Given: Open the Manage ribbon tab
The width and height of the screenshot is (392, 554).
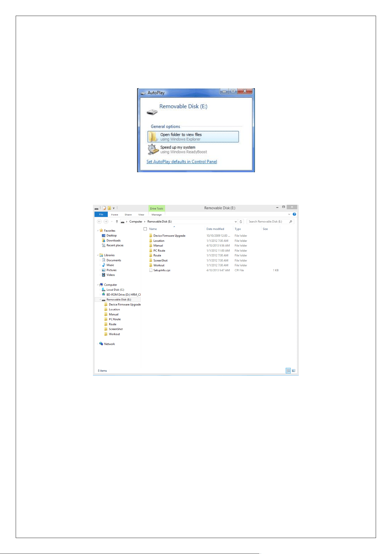Looking at the screenshot, I should [x=157, y=215].
